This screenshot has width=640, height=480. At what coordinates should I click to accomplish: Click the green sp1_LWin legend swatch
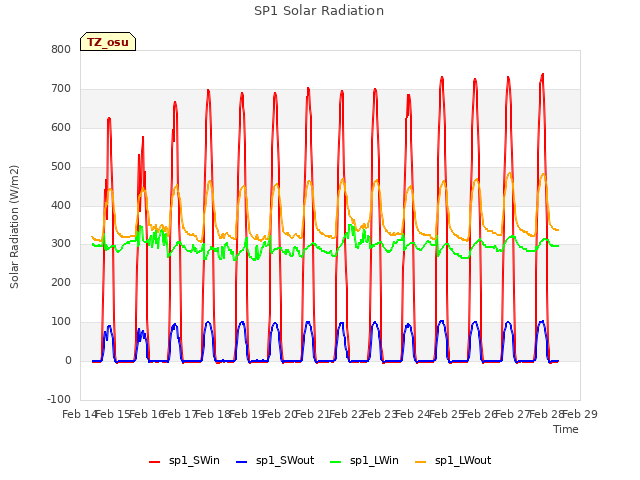(336, 462)
